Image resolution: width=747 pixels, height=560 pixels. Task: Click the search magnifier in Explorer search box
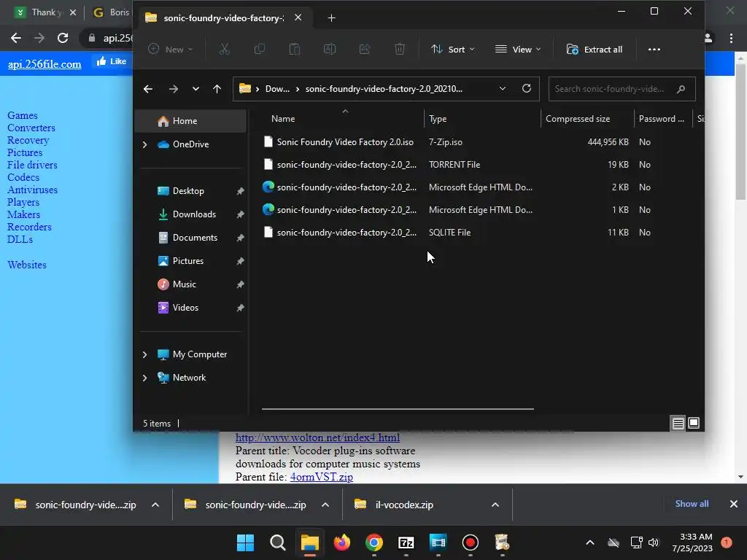point(681,89)
